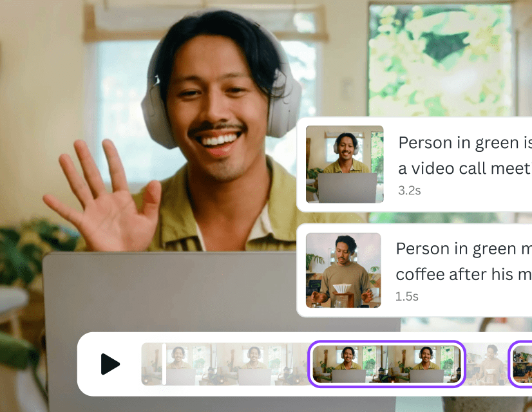Click the 3.2s duration label

410,191
